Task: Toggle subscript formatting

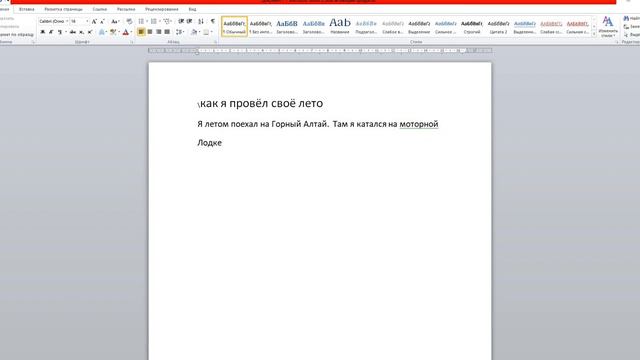Action: pos(81,32)
